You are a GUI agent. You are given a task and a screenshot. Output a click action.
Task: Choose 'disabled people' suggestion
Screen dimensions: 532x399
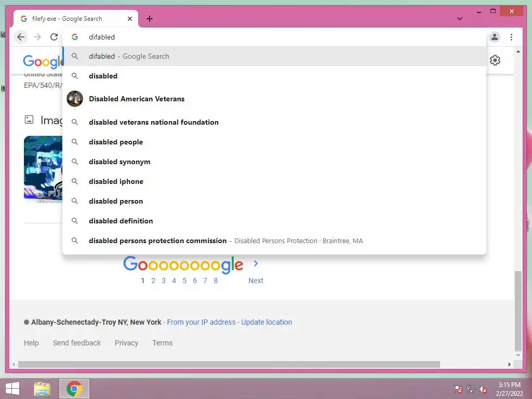click(274, 142)
